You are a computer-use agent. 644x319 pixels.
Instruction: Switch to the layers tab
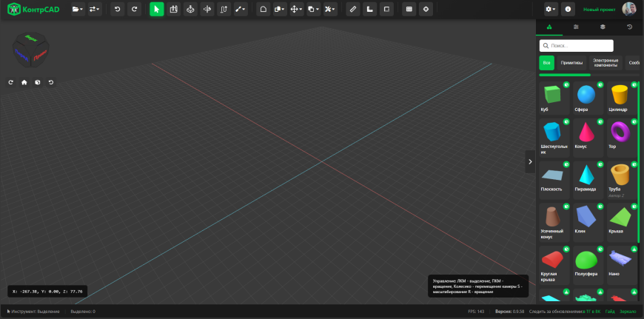(x=603, y=27)
